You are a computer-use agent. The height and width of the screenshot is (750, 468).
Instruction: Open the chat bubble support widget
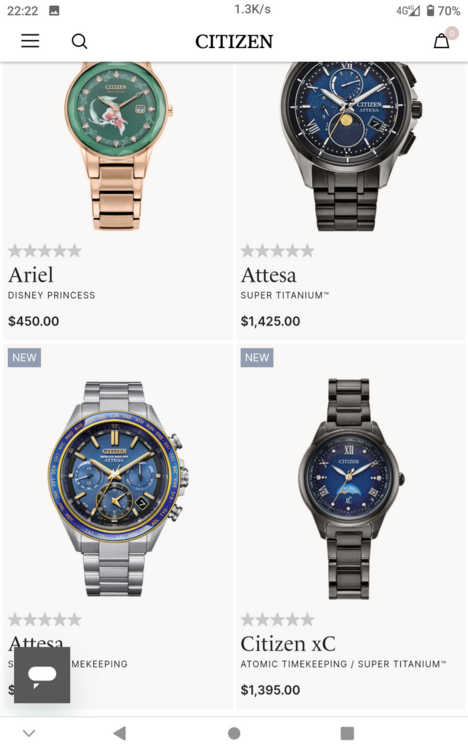pos(42,675)
